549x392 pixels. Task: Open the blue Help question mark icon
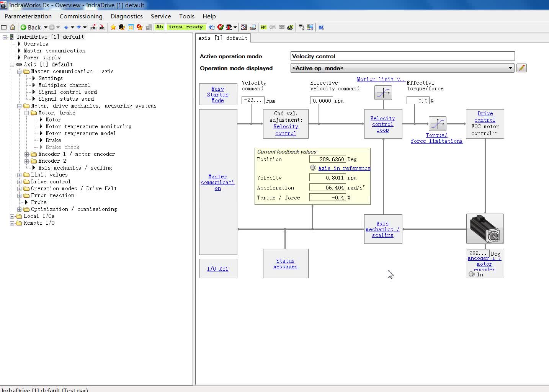(322, 27)
